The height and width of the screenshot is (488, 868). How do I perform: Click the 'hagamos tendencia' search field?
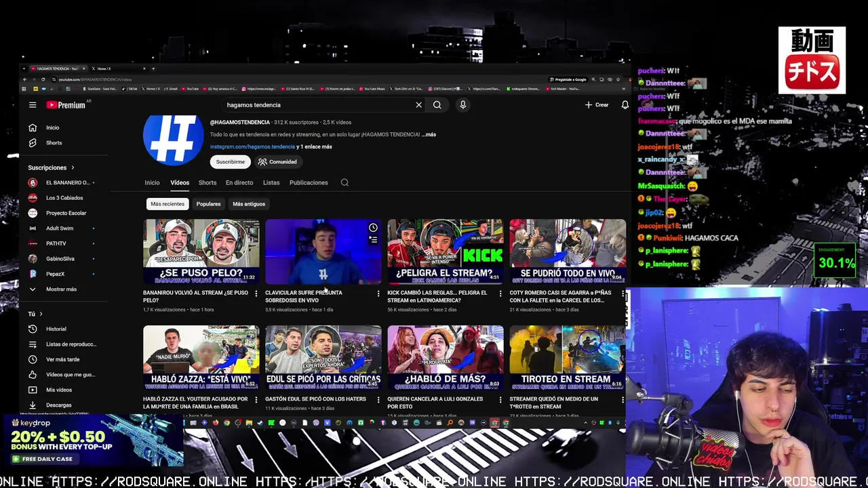(x=319, y=105)
